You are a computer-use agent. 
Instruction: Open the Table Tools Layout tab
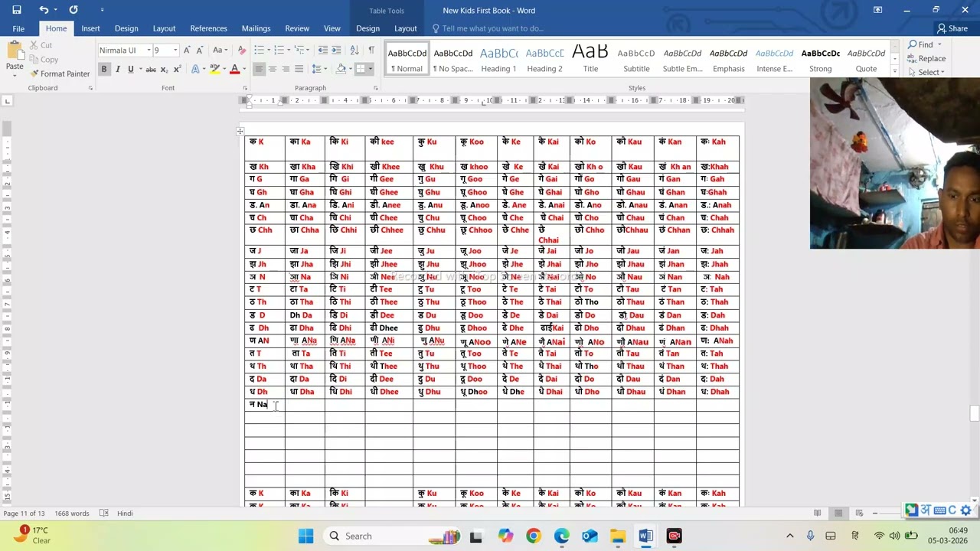coord(405,28)
